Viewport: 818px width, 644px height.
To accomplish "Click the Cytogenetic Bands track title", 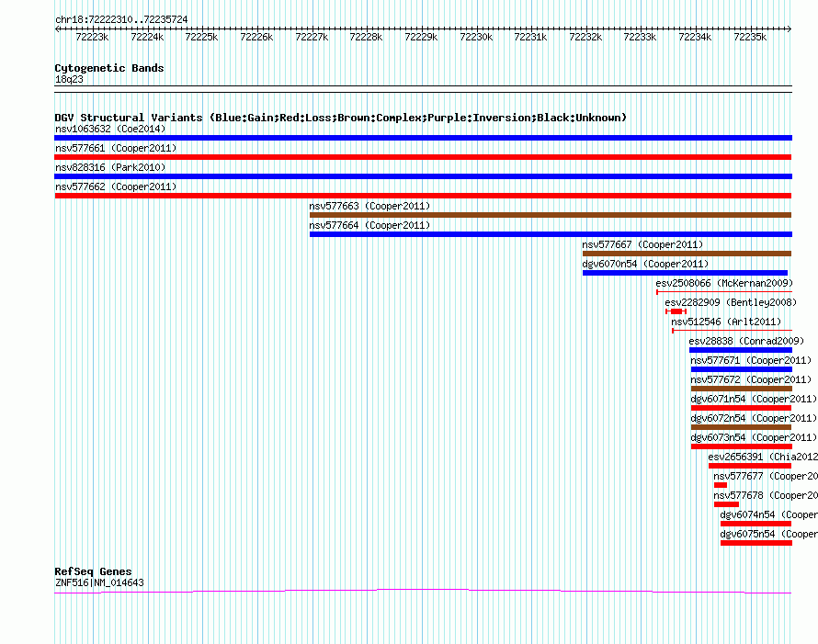I will pos(109,68).
